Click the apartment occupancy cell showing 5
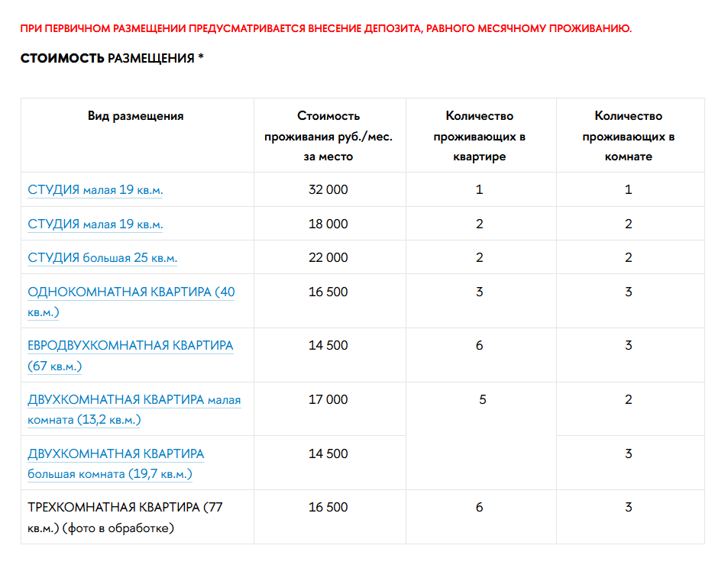The width and height of the screenshot is (728, 568). 482,400
